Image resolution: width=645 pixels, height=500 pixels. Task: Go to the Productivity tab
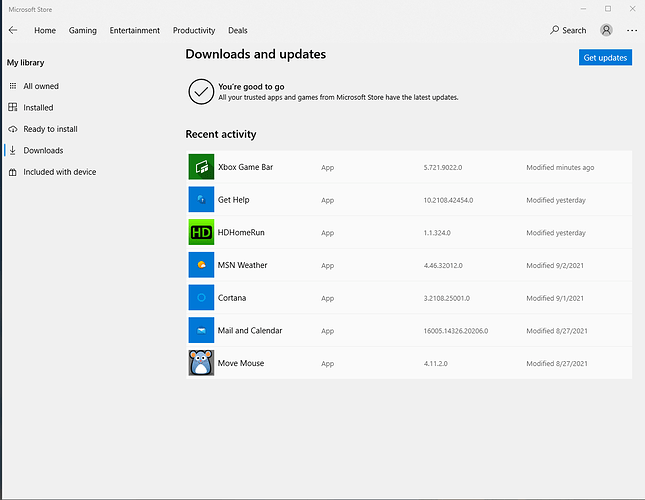(194, 31)
